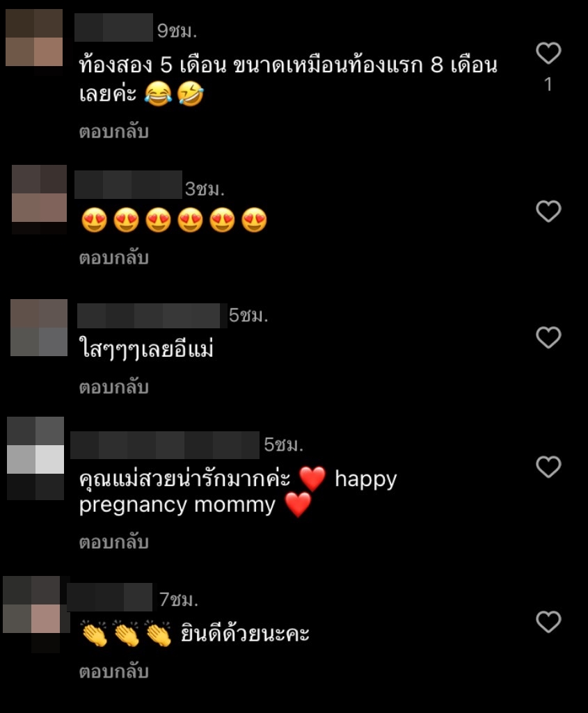
Task: Open profile picture of the 3ชม. commenter
Action: [39, 199]
